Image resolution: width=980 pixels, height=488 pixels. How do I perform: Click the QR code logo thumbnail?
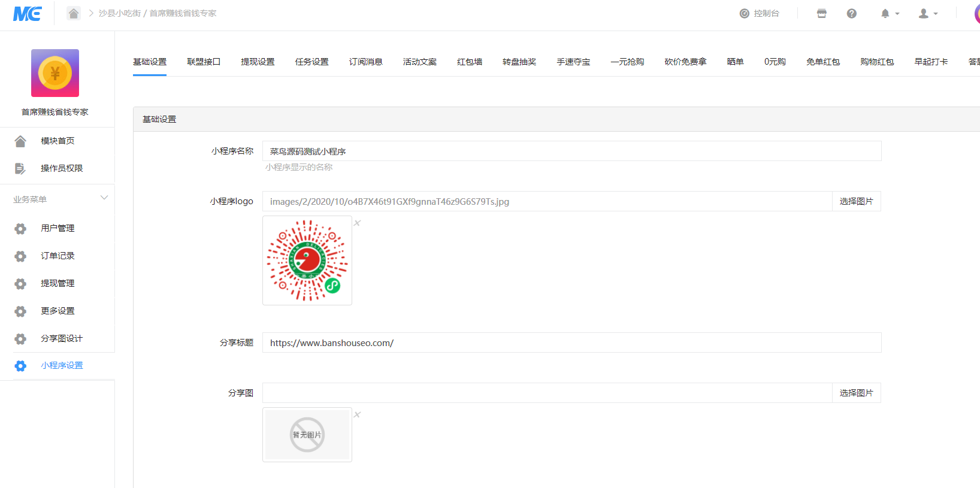(307, 260)
